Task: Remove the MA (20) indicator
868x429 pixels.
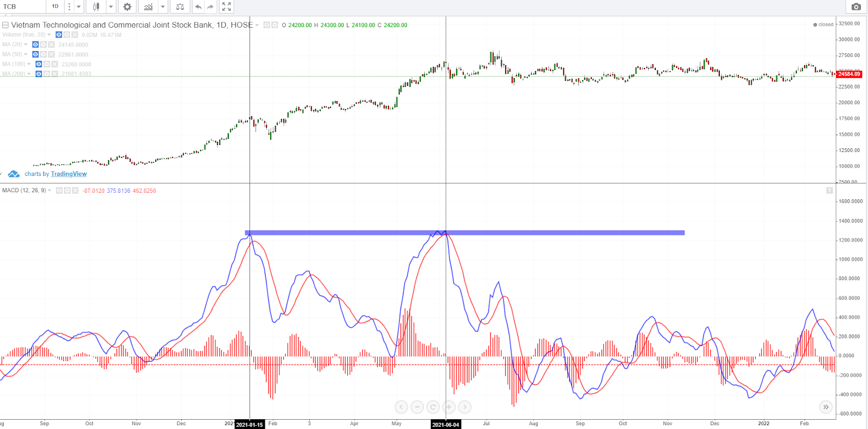Action: tap(52, 45)
